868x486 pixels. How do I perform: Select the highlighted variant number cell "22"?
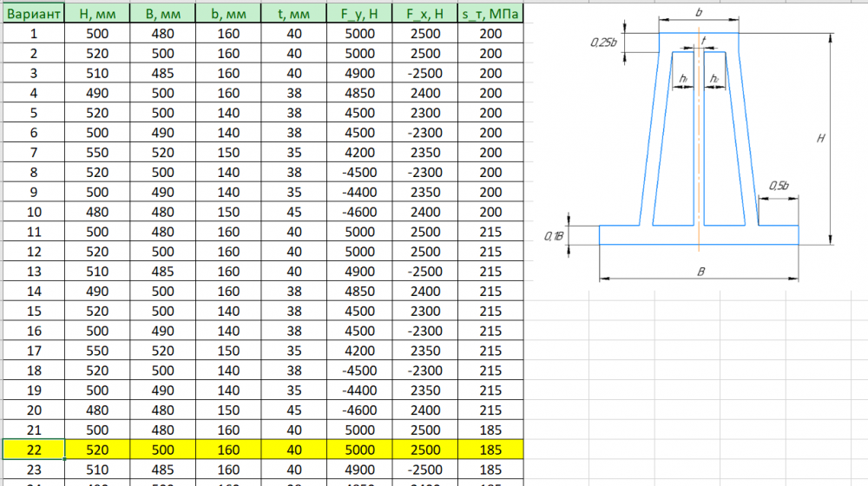34,450
